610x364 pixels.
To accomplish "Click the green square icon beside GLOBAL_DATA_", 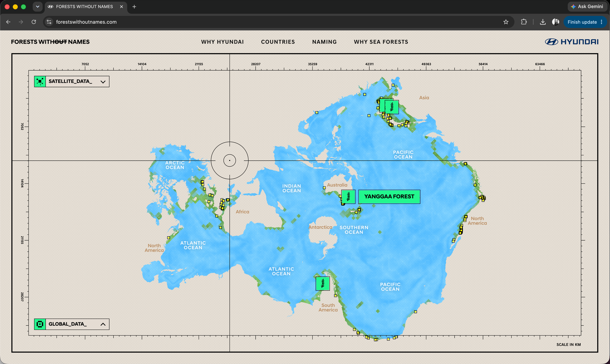I will pos(40,324).
